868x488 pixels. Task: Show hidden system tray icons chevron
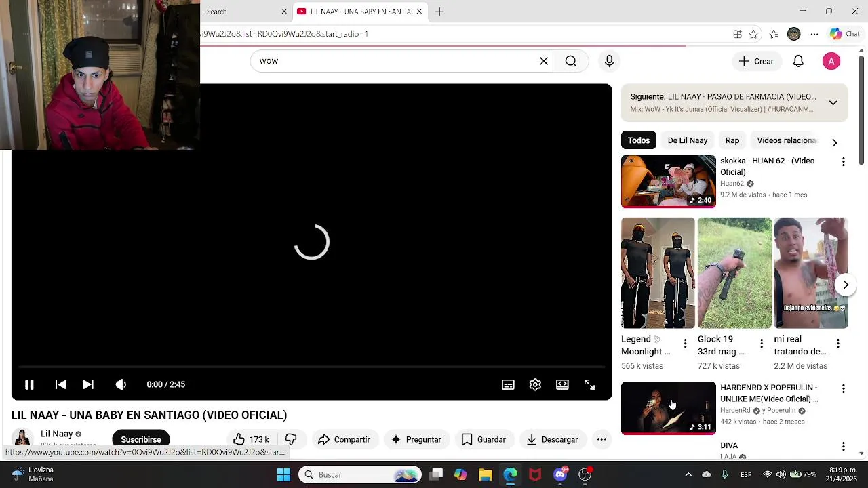click(688, 474)
